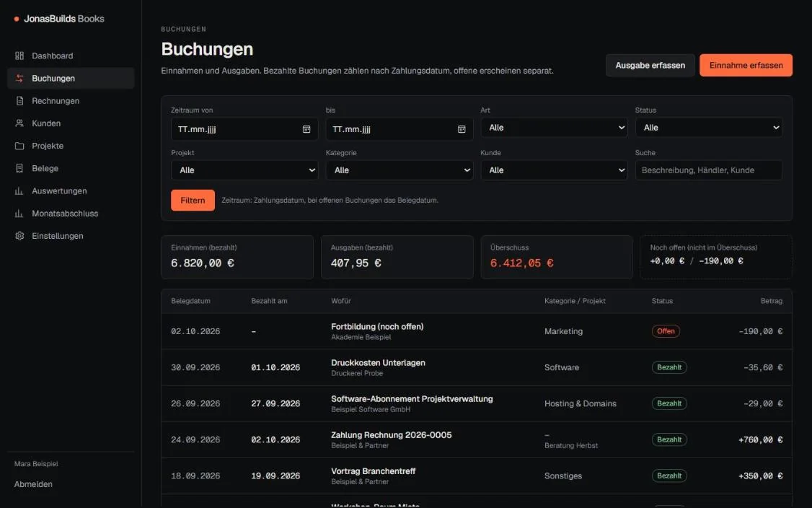Click amount +760,00 € cell

pos(760,439)
